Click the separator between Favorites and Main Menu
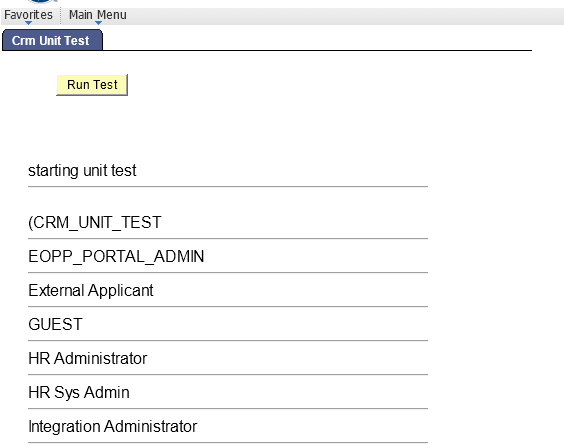564x447 pixels. click(60, 16)
